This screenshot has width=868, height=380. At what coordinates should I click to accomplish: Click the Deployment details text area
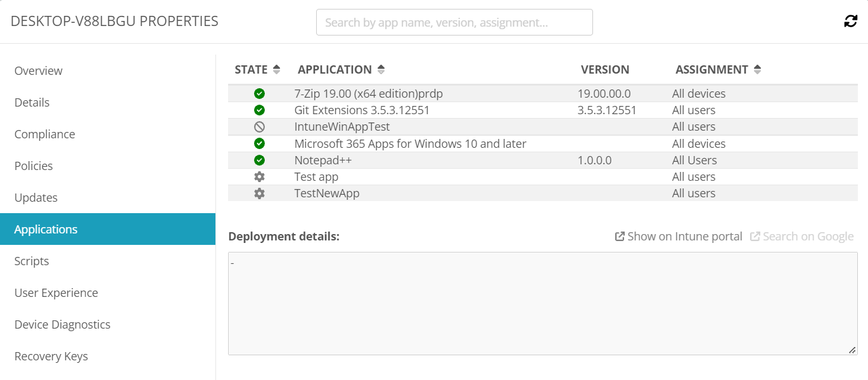tap(542, 303)
